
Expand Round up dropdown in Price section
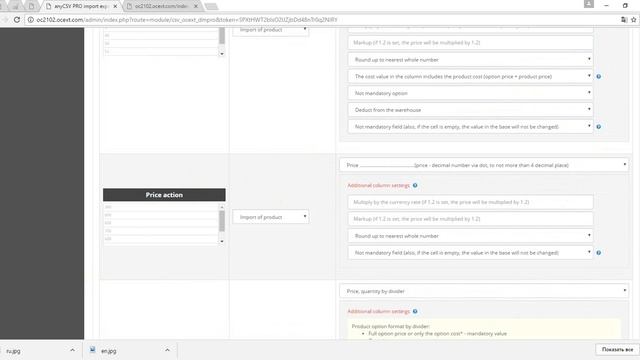tap(470, 236)
